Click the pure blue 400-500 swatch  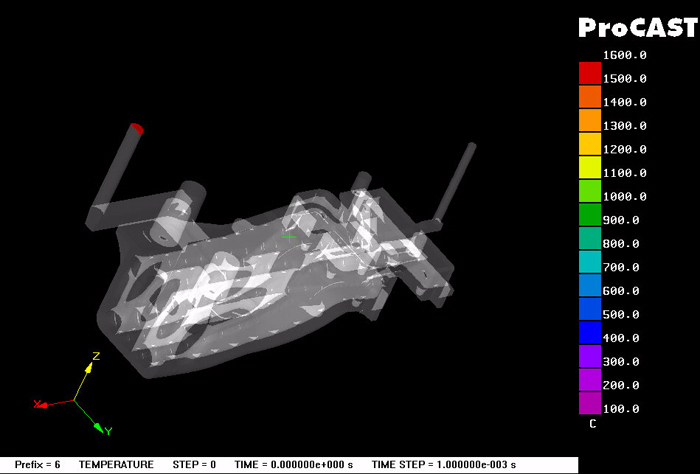click(590, 333)
